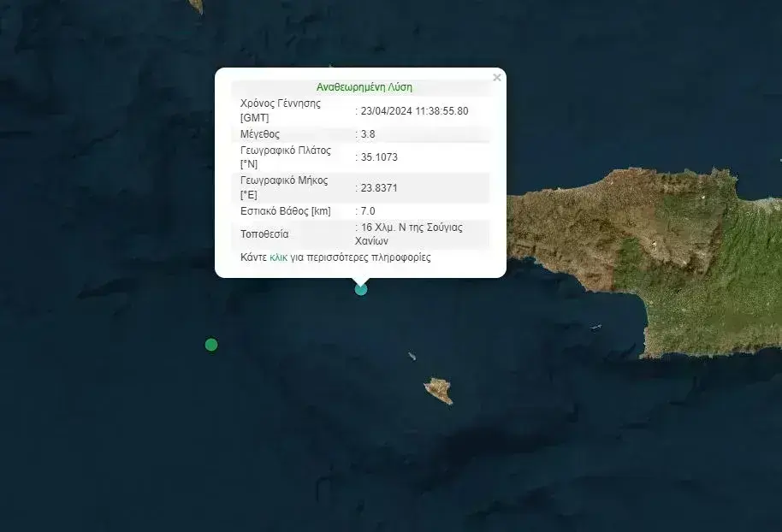Image resolution: width=782 pixels, height=532 pixels.
Task: Click the 'Εστιακό Βάθος [km]' row label
Action: tap(286, 211)
